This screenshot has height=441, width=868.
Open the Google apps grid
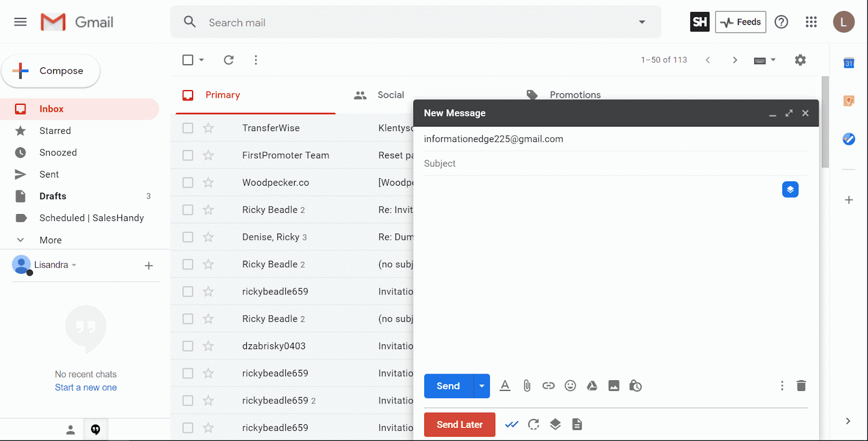click(811, 22)
